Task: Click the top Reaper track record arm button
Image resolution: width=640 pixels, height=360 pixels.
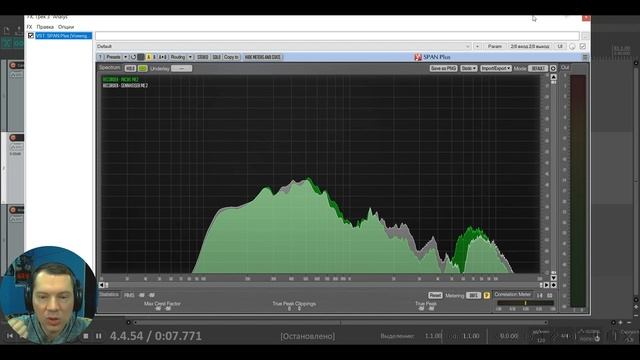Action: pyautogui.click(x=13, y=65)
